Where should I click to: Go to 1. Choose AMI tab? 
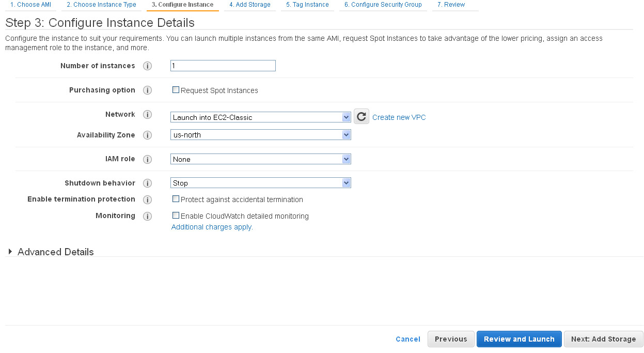pyautogui.click(x=30, y=5)
